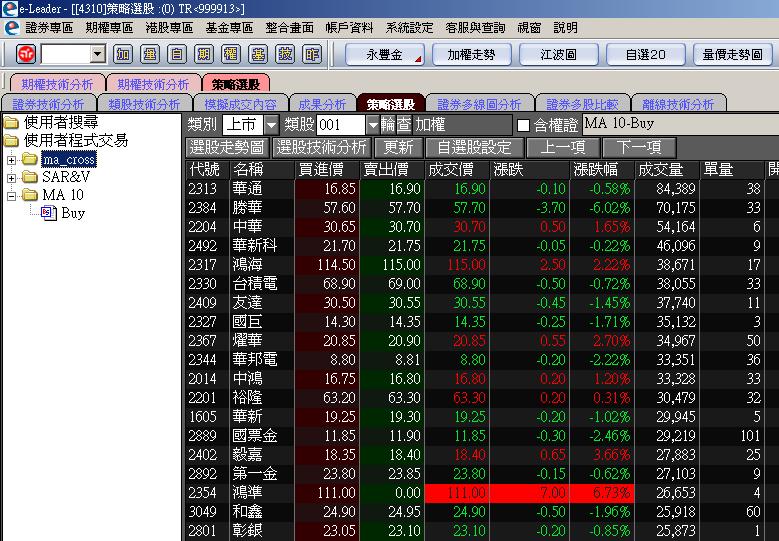Viewport: 779px width, 541px height.
Task: Click the 自 toolbar icon
Action: tap(176, 54)
